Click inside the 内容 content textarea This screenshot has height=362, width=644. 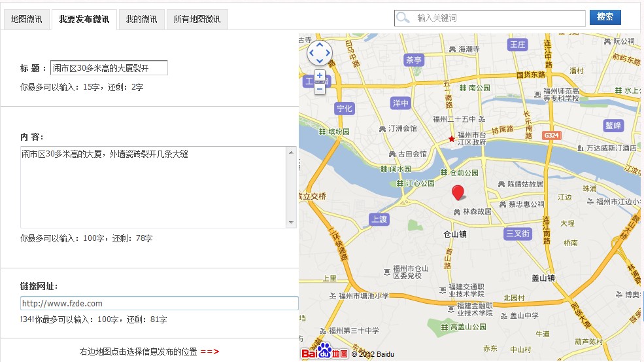pyautogui.click(x=153, y=187)
